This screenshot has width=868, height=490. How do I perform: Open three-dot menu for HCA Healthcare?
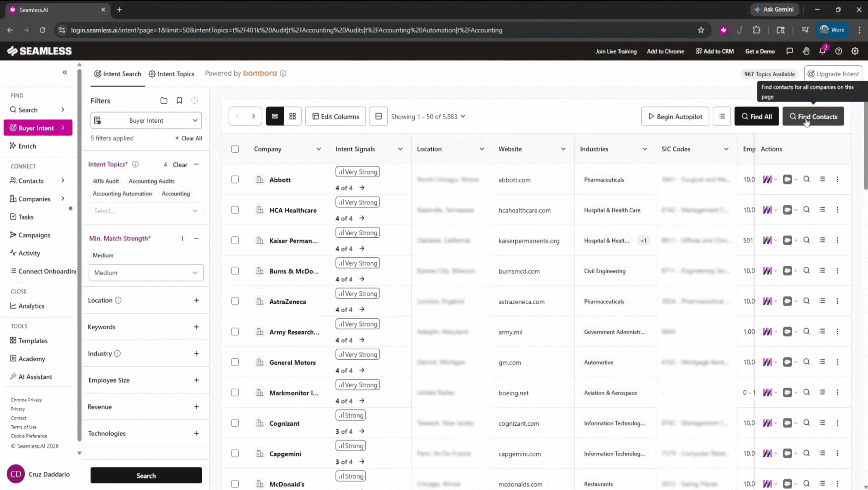(x=837, y=210)
